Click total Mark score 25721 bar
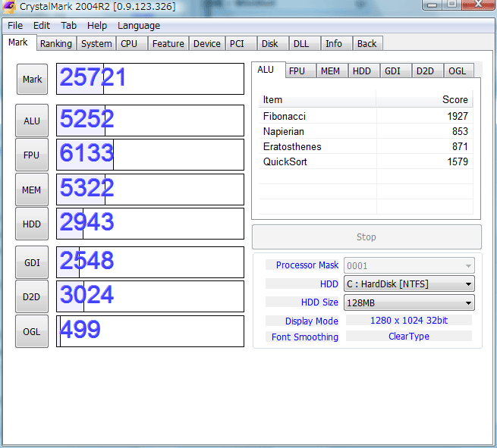 (x=150, y=79)
